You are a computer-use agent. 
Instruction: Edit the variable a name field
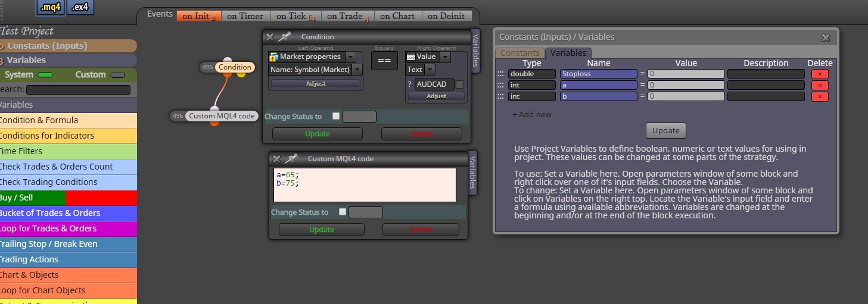click(599, 85)
